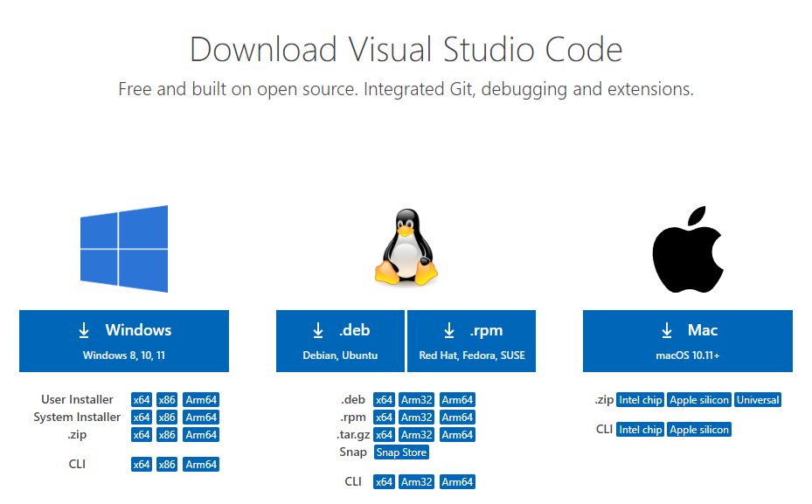
Task: Click the Linux Tux penguin icon
Action: pos(406,247)
